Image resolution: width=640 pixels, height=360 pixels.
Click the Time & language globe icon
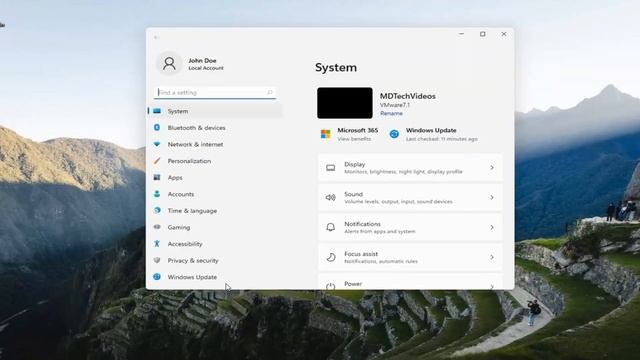point(157,210)
